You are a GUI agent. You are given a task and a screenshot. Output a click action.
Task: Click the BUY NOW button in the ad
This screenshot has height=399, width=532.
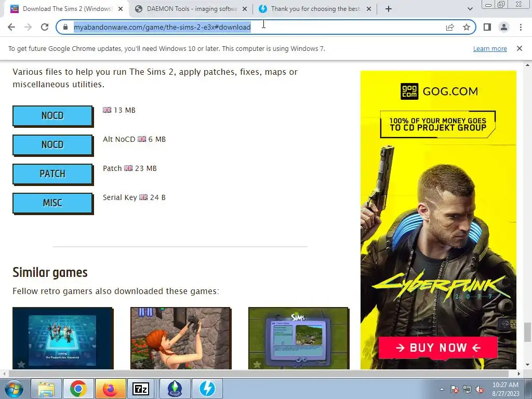(438, 348)
